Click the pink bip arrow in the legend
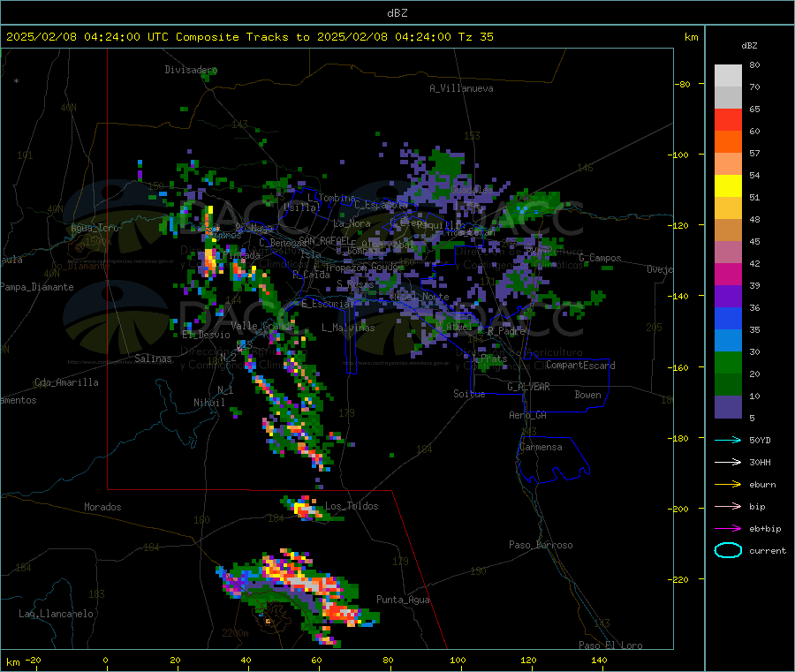The image size is (795, 672). coord(728,506)
